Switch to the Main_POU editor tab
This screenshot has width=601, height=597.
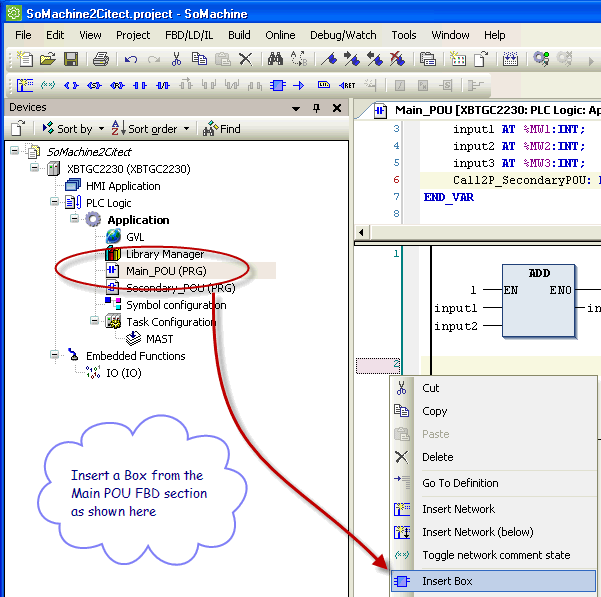[x=486, y=111]
